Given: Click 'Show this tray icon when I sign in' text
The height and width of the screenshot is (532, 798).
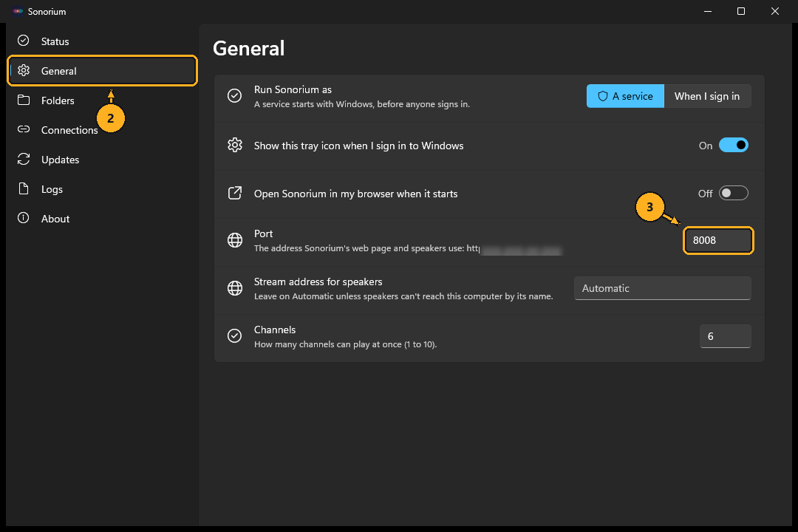Looking at the screenshot, I should [x=359, y=146].
